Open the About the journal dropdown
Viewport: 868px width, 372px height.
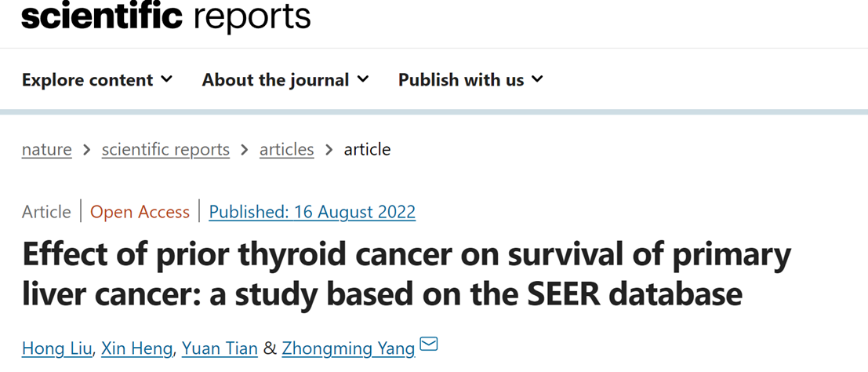(x=285, y=79)
